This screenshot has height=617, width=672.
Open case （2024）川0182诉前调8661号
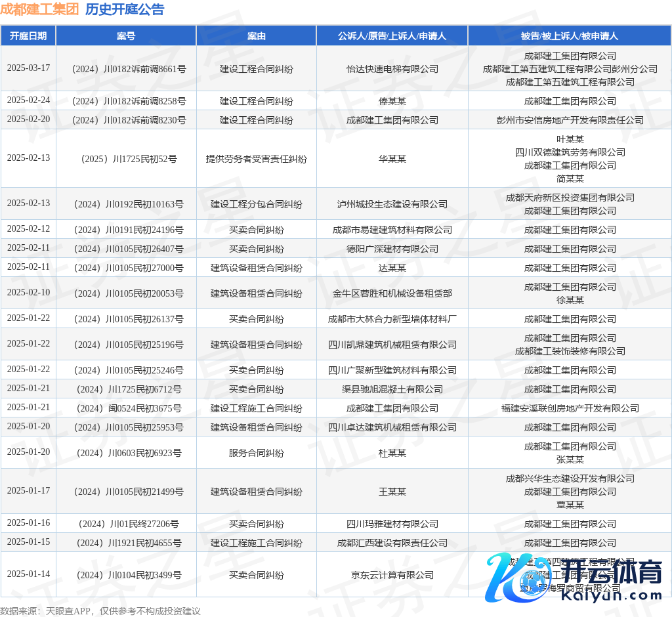tap(126, 69)
